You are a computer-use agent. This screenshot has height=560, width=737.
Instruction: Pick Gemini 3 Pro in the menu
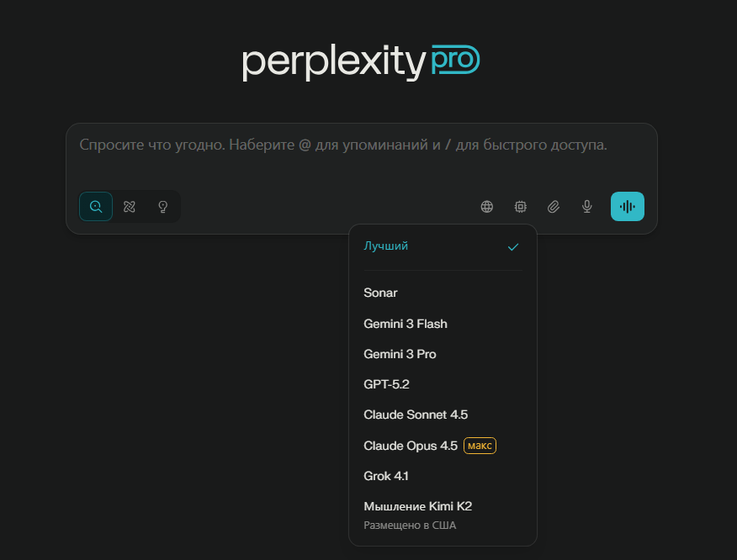tap(400, 354)
